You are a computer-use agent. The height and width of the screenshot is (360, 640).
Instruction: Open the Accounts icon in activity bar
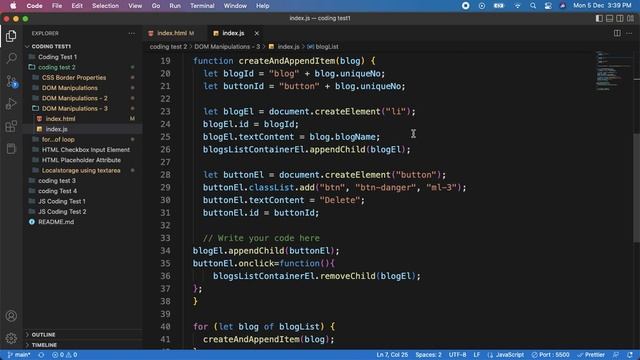pos(11,316)
